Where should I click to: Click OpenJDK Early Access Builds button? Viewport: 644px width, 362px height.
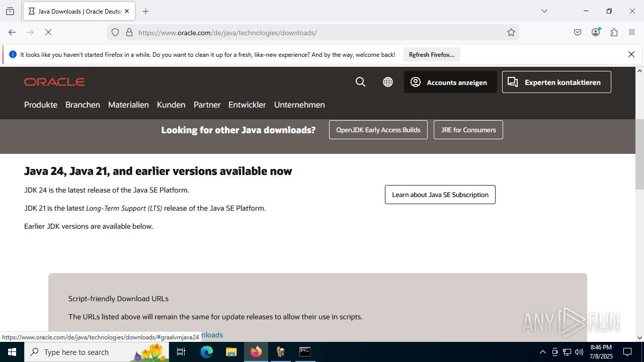pos(378,130)
